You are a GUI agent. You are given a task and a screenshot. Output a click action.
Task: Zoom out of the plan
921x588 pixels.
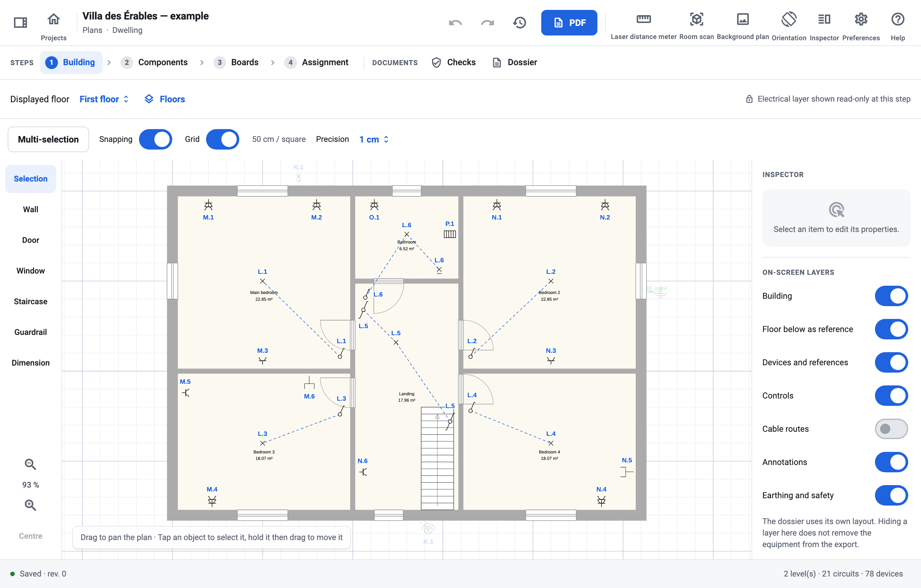point(30,464)
